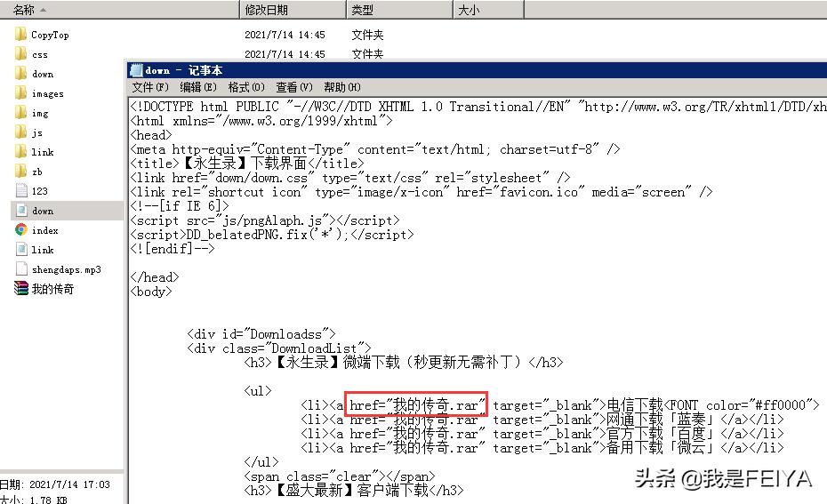Sort files by 修改日期 column header

[x=293, y=10]
